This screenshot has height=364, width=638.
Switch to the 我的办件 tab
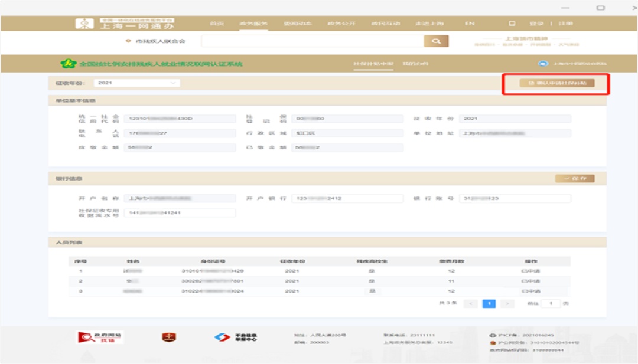click(415, 64)
